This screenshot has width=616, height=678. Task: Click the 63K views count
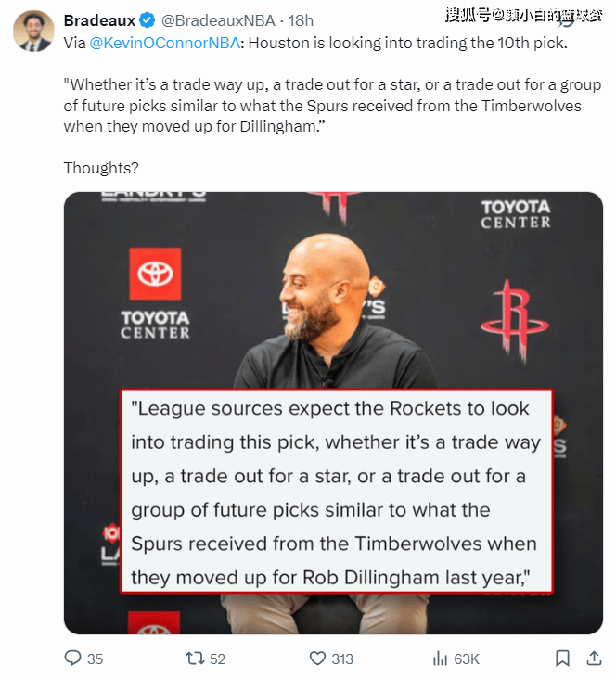(467, 659)
